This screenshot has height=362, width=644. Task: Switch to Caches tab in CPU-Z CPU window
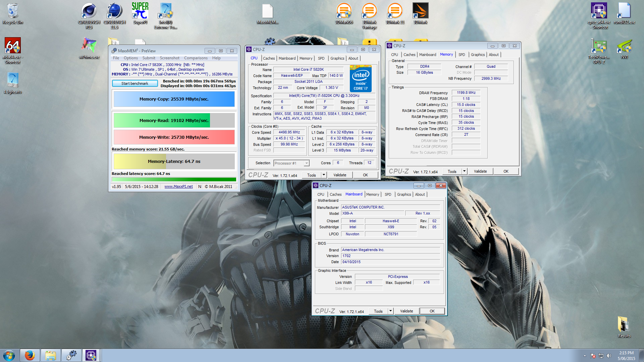(x=269, y=58)
